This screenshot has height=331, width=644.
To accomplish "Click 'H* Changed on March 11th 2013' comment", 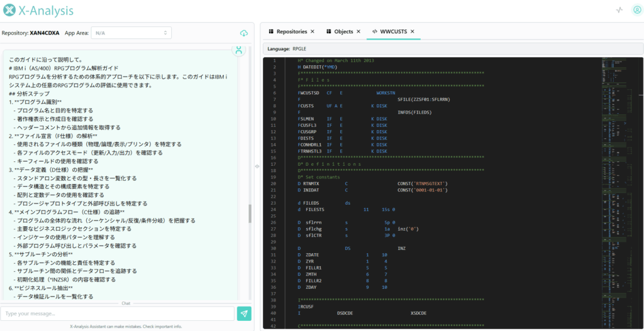I will [x=336, y=60].
